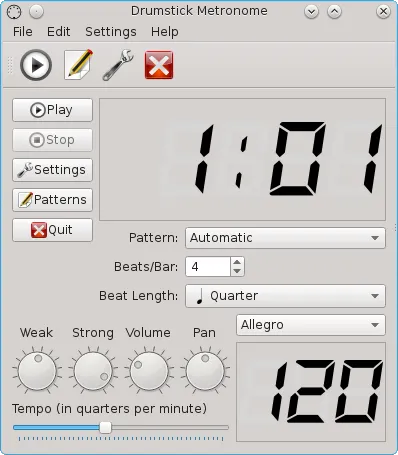398x455 pixels.
Task: Open the Help menu
Action: point(165,32)
